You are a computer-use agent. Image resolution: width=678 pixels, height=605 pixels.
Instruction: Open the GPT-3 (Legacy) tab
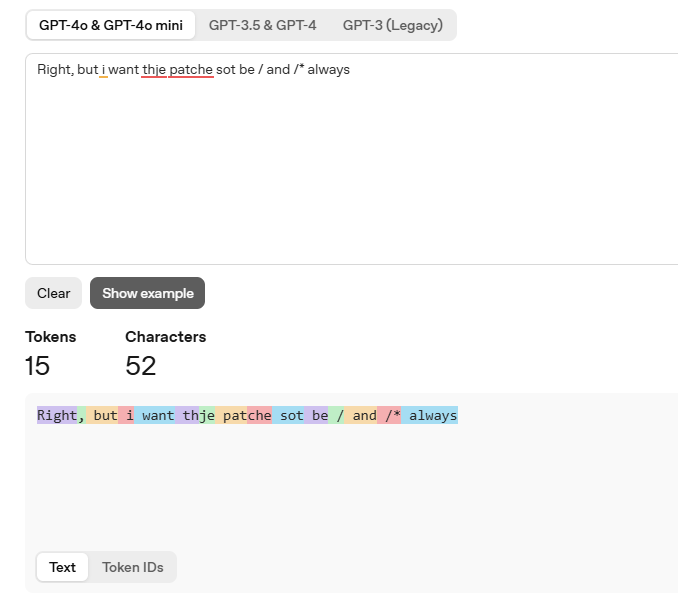(x=392, y=25)
